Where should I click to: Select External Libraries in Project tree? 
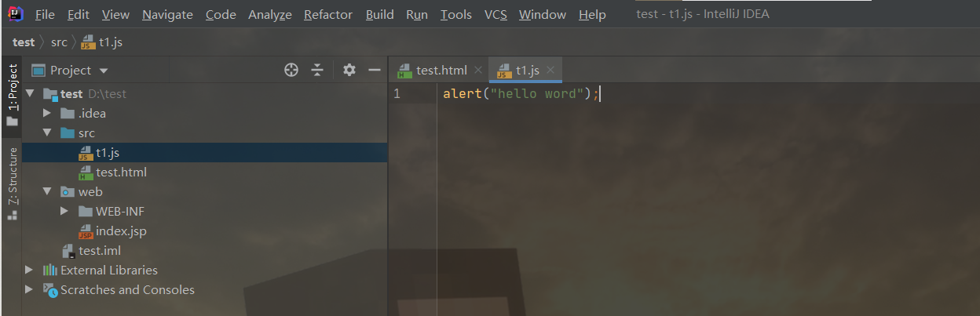coord(109,270)
